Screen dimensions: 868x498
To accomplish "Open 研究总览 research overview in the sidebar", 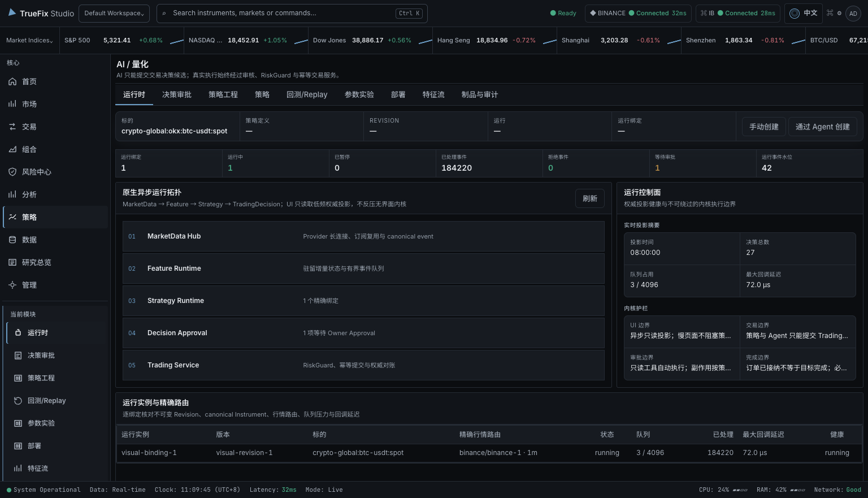I will pyautogui.click(x=55, y=262).
